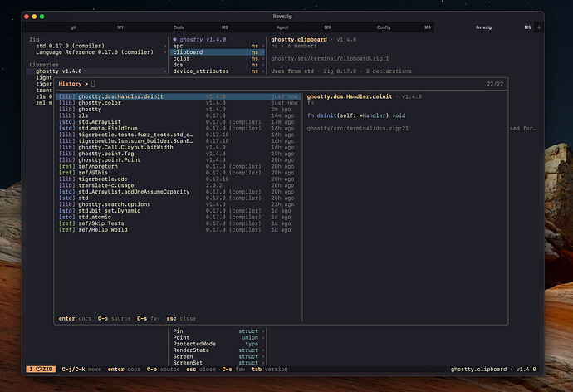This screenshot has width=573, height=392.
Task: Click the 'enter docs' hint in History popup
Action: tap(75, 319)
